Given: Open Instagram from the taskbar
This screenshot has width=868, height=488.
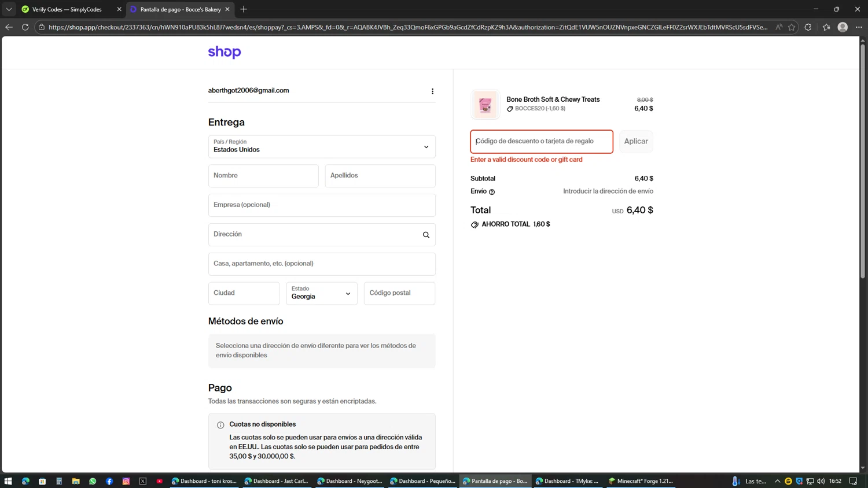Looking at the screenshot, I should coord(126,481).
